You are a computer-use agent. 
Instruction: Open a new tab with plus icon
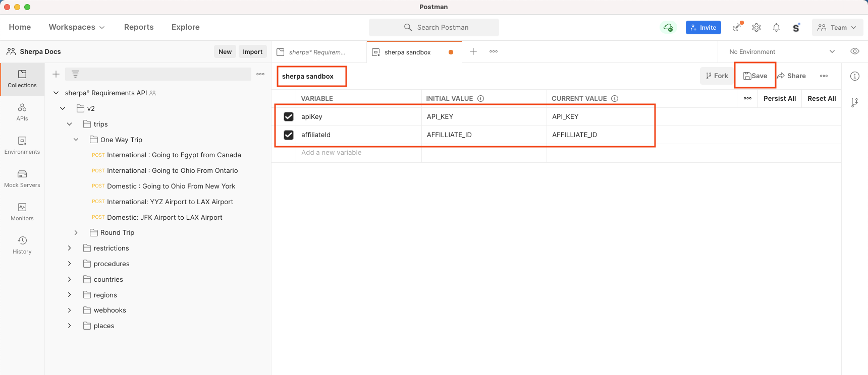click(473, 51)
